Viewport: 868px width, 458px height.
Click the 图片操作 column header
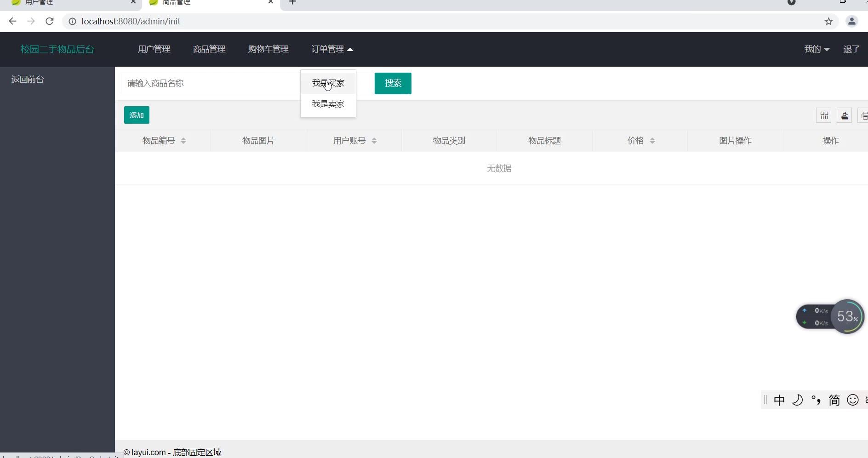pyautogui.click(x=736, y=141)
